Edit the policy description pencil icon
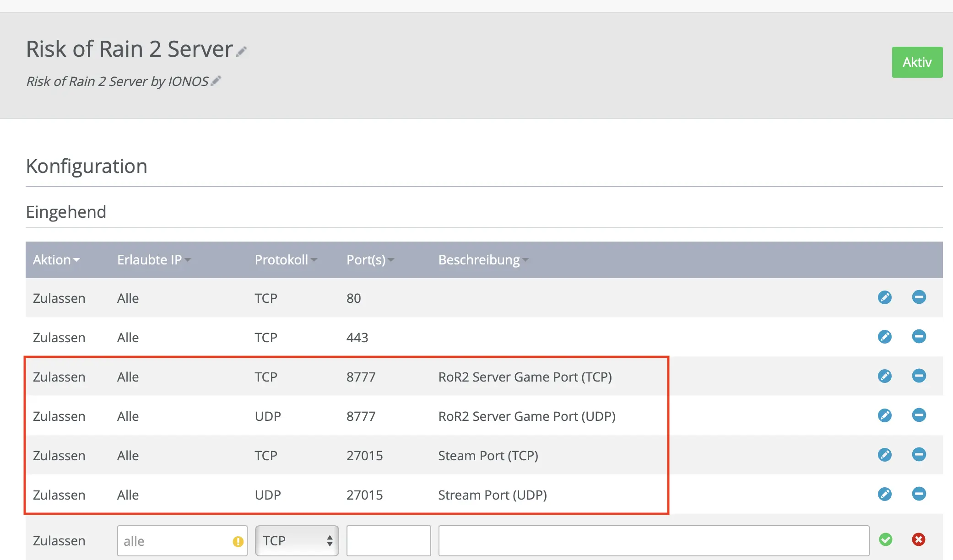 [x=216, y=81]
